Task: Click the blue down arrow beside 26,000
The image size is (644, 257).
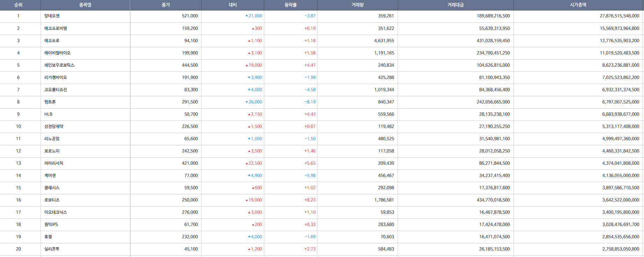Action: (x=247, y=102)
